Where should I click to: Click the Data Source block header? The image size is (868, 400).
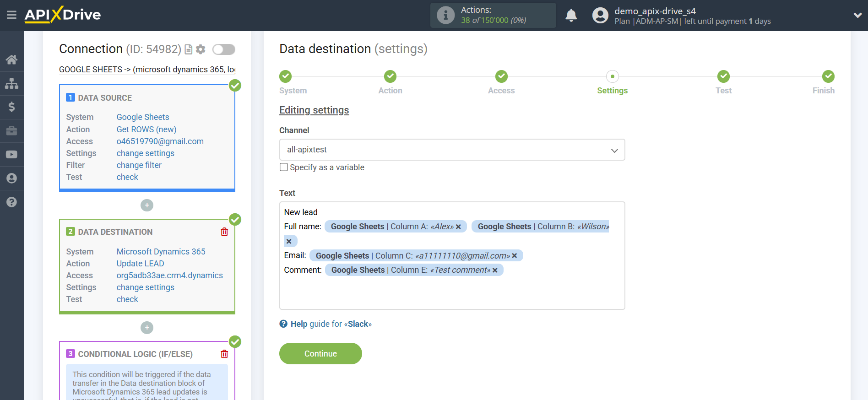pos(105,98)
